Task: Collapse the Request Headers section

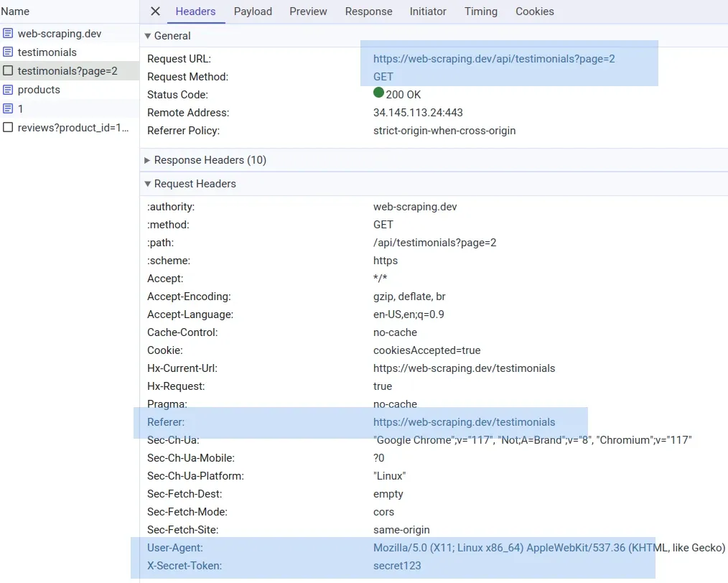Action: pos(148,184)
